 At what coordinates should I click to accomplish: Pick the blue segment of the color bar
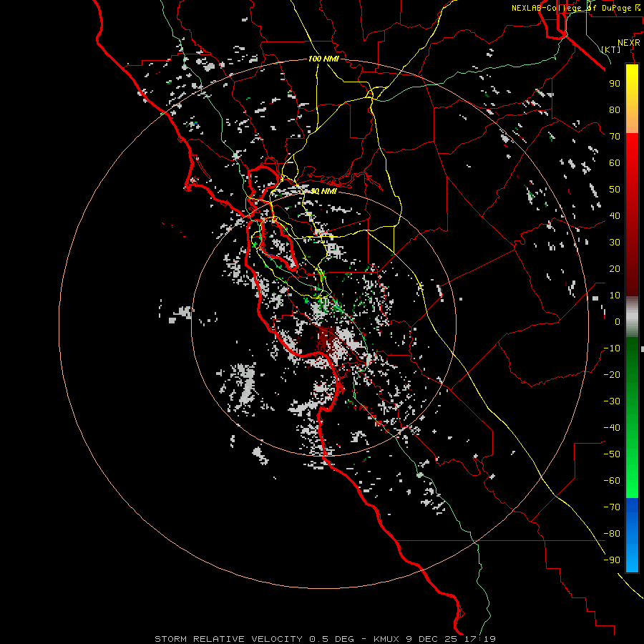(x=632, y=535)
